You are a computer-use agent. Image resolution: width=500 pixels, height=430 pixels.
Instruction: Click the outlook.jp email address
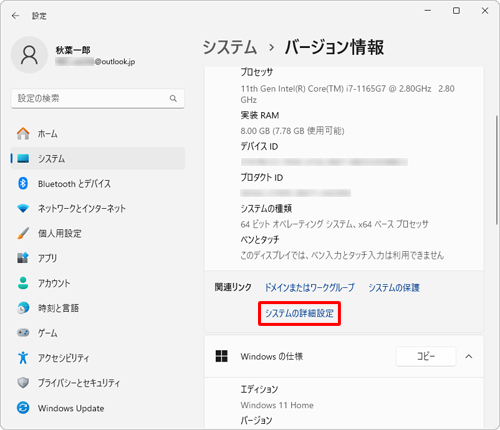(95, 62)
